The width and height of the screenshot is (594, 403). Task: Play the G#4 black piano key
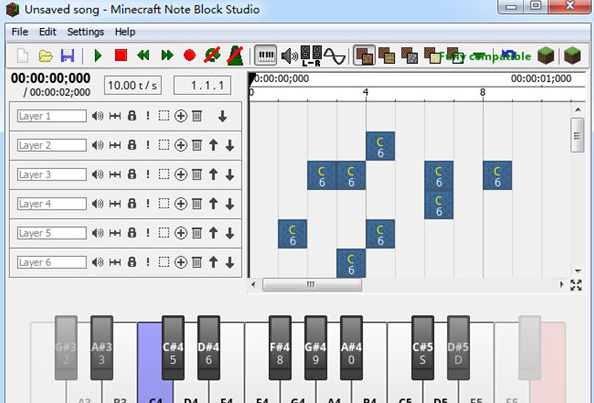(316, 348)
